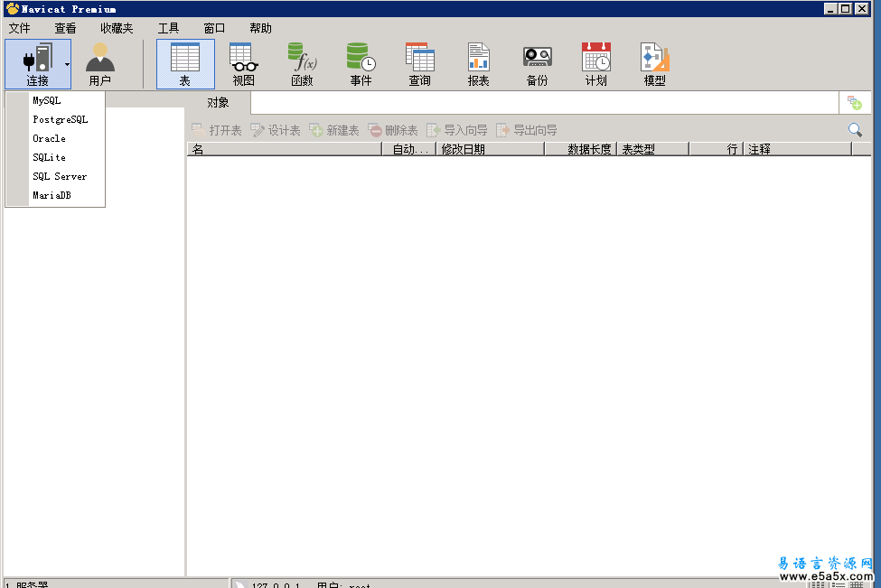The height and width of the screenshot is (588, 881).
Task: Open the 函数 function toolbar icon
Action: pyautogui.click(x=303, y=64)
